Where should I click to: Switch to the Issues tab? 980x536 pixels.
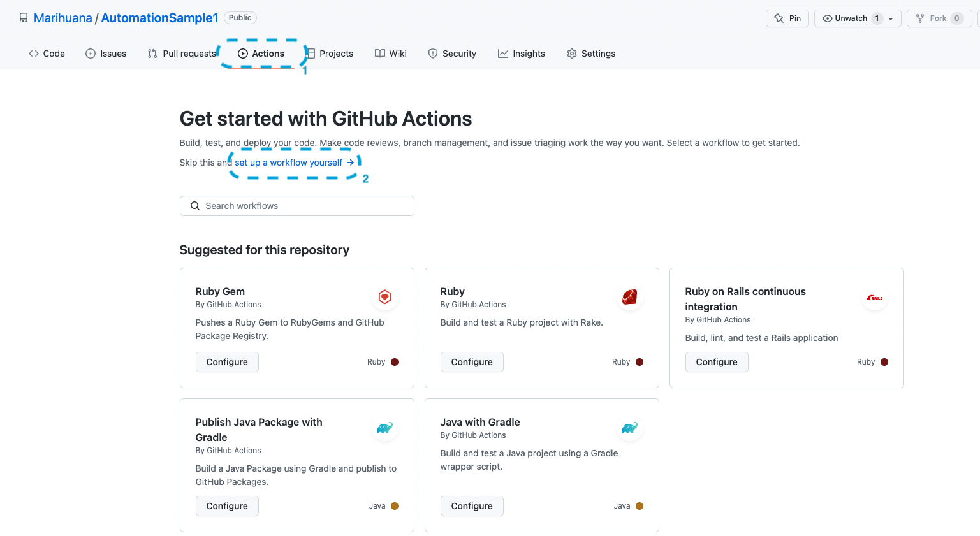pos(106,54)
